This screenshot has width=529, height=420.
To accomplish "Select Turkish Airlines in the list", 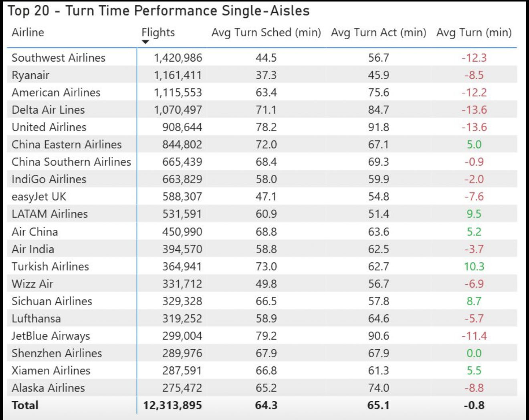I will pos(50,266).
